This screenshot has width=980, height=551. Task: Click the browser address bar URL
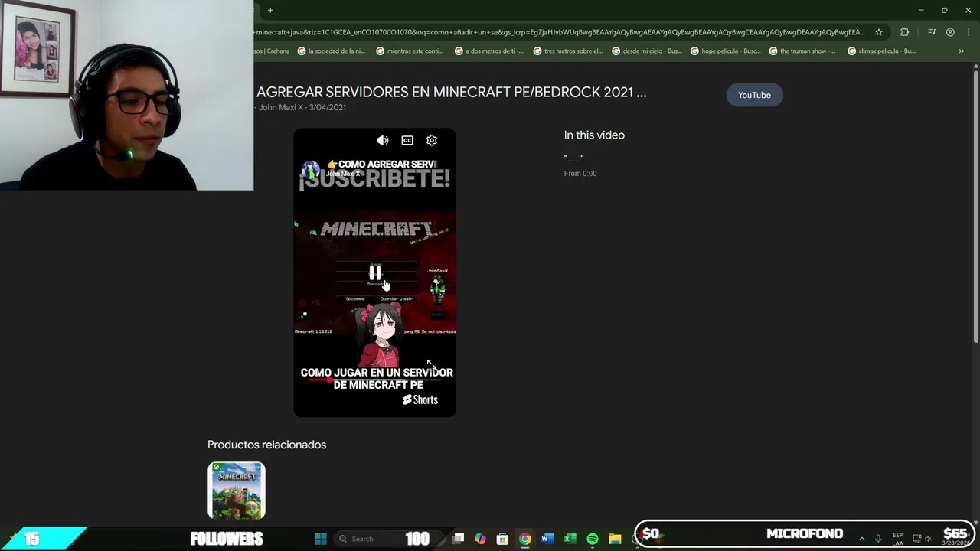[x=560, y=32]
